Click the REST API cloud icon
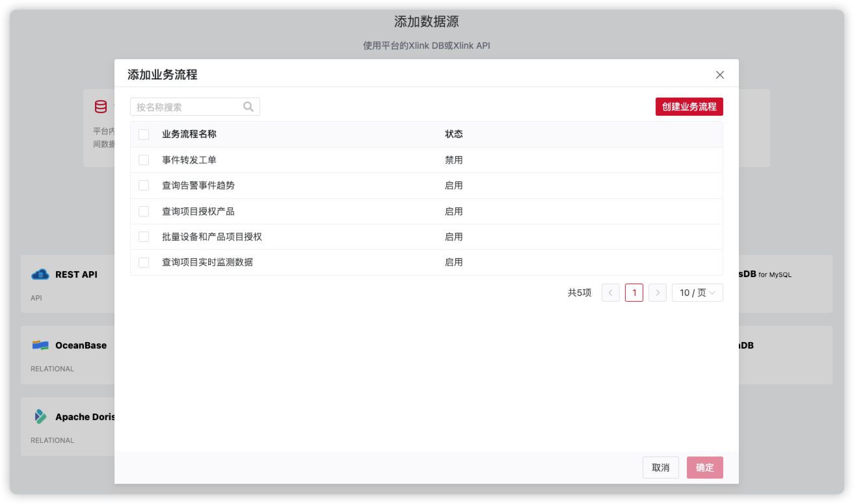Viewport: 854px width, 504px height. pos(40,274)
